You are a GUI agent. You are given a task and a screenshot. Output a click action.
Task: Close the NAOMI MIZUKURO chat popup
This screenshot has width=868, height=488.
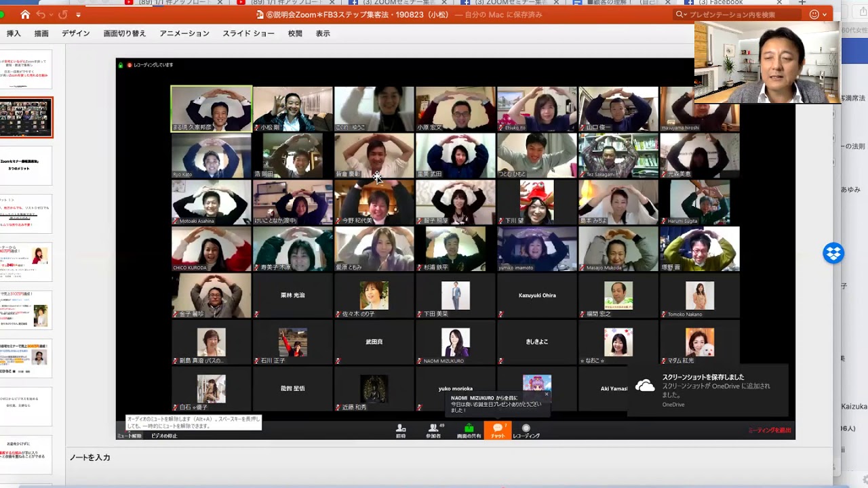[547, 394]
